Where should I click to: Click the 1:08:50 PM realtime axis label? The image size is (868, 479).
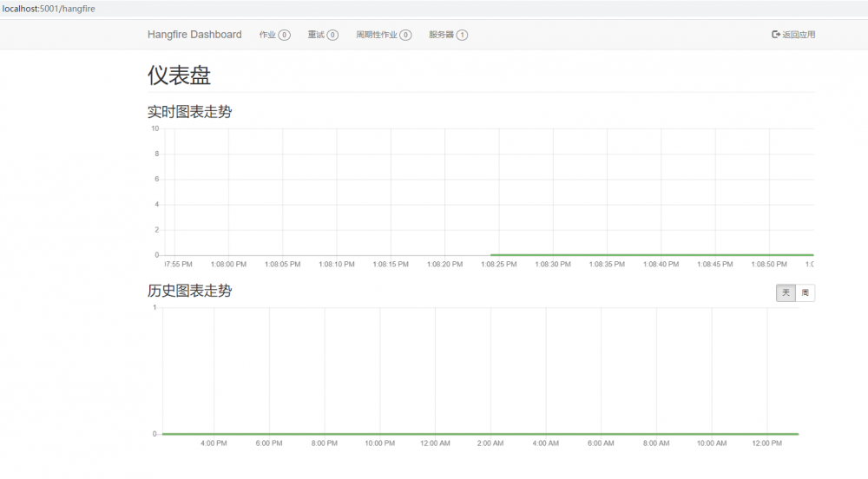tap(769, 265)
